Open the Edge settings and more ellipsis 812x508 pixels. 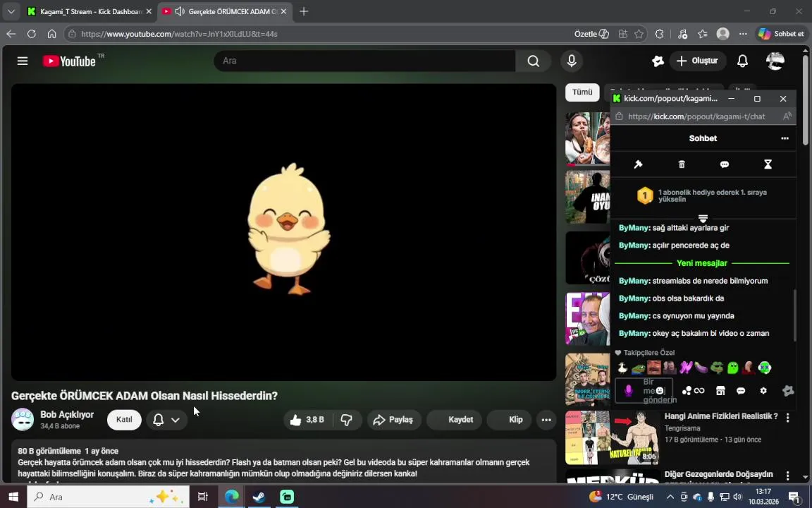coord(743,34)
